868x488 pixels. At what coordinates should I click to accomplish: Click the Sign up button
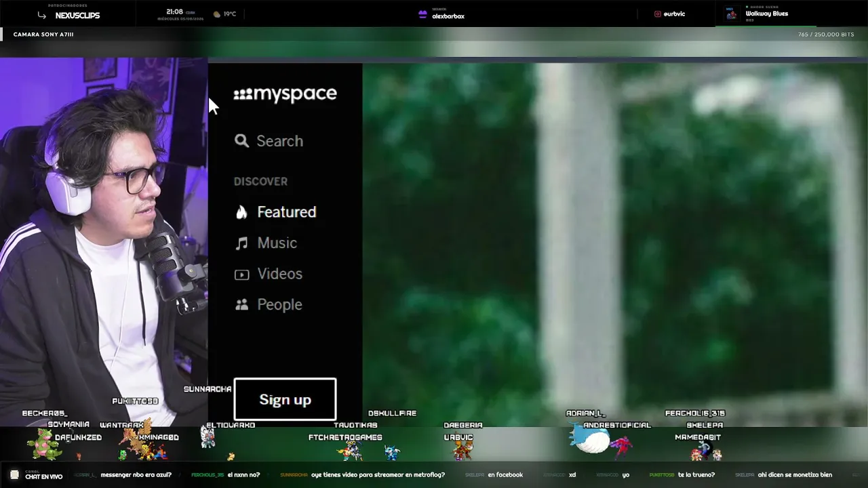(285, 399)
